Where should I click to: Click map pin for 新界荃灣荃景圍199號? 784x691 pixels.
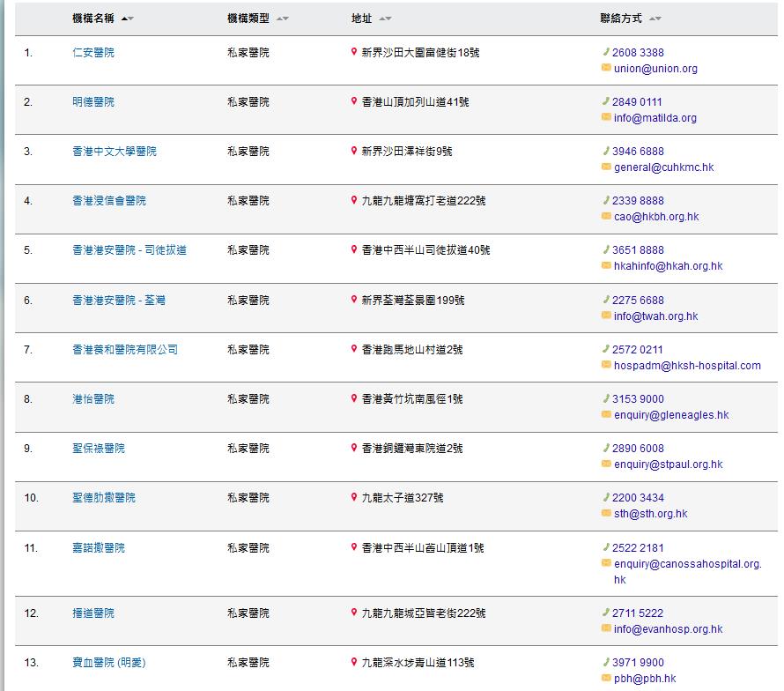tap(354, 299)
